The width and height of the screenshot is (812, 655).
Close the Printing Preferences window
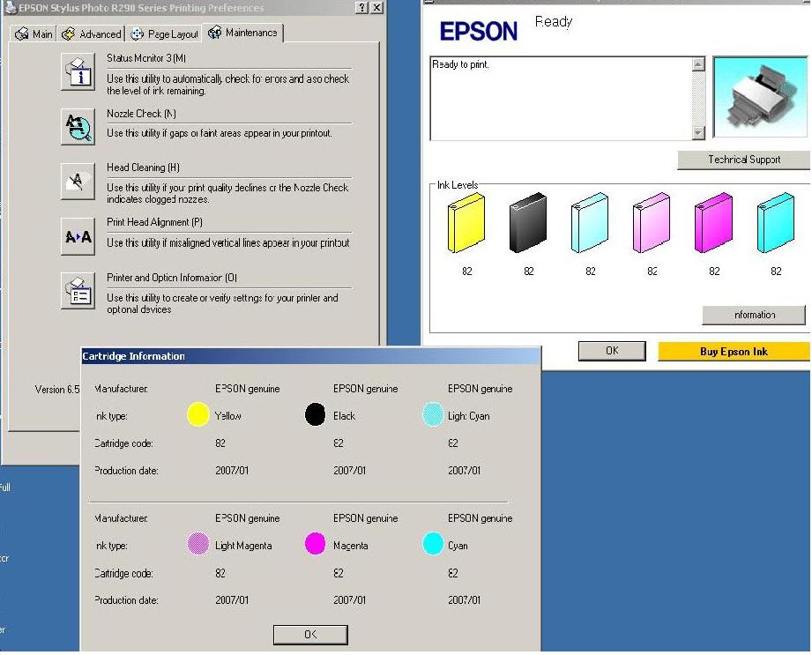pos(377,7)
